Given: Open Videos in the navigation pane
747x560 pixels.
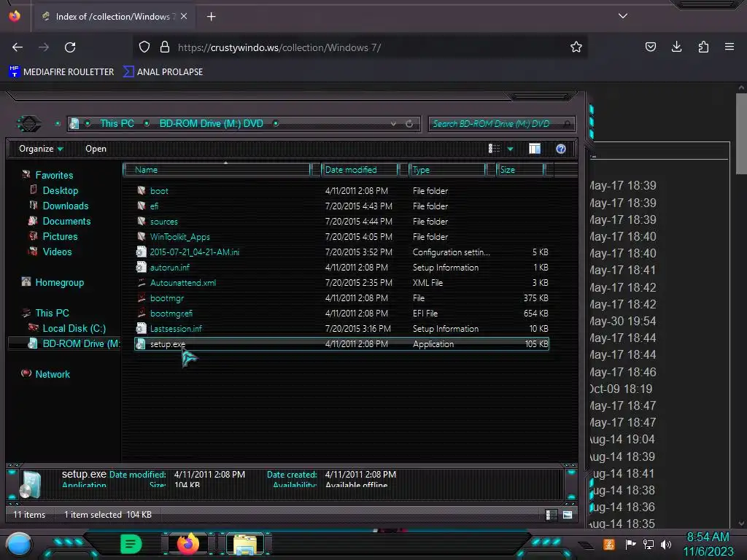Looking at the screenshot, I should click(x=57, y=252).
